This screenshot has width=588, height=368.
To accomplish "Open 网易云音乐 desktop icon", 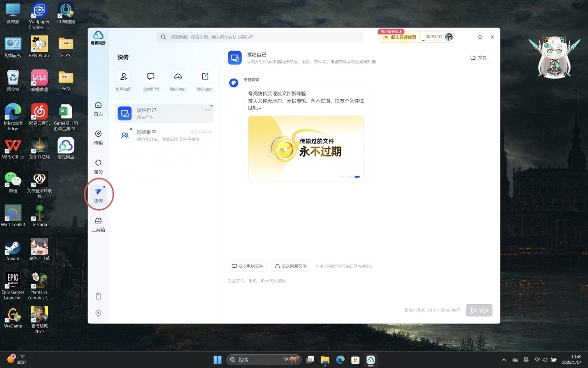I will [40, 115].
